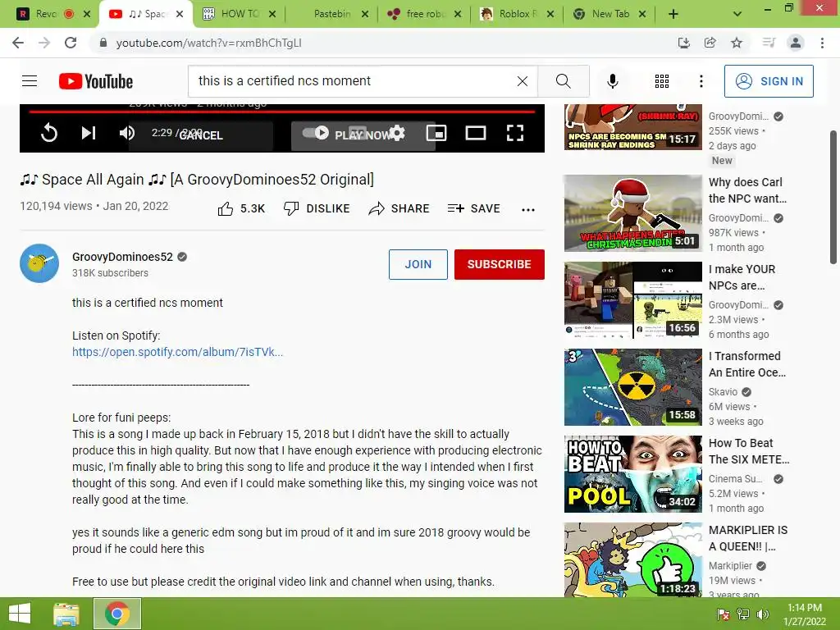Open the Shrink Ray NPC video thumbnail
The width and height of the screenshot is (840, 630).
632,127
